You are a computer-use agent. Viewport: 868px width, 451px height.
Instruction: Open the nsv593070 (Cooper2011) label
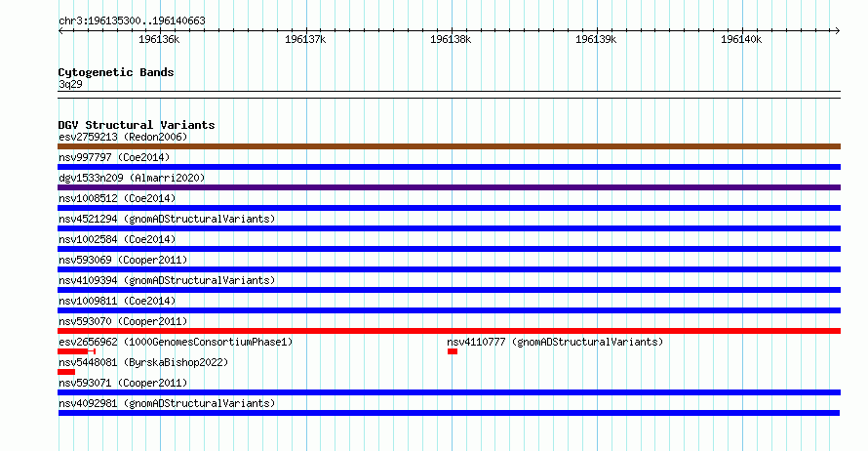pos(123,321)
